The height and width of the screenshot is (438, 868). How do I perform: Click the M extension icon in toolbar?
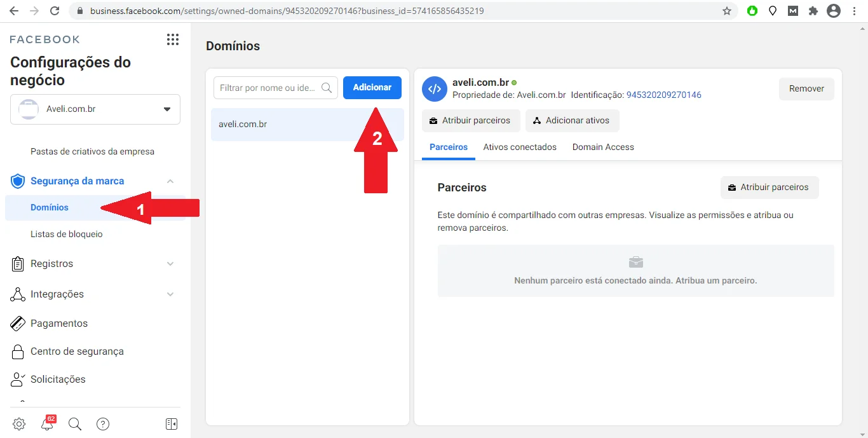(793, 11)
